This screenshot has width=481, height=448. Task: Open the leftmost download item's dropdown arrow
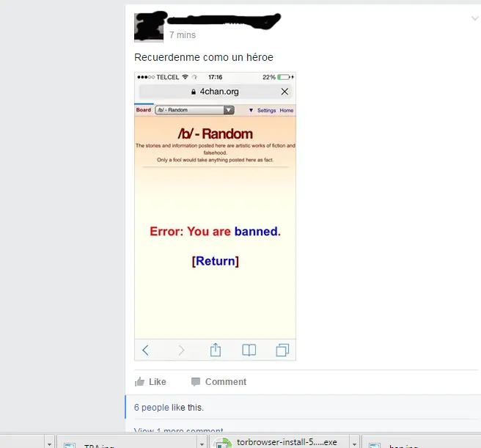49,444
